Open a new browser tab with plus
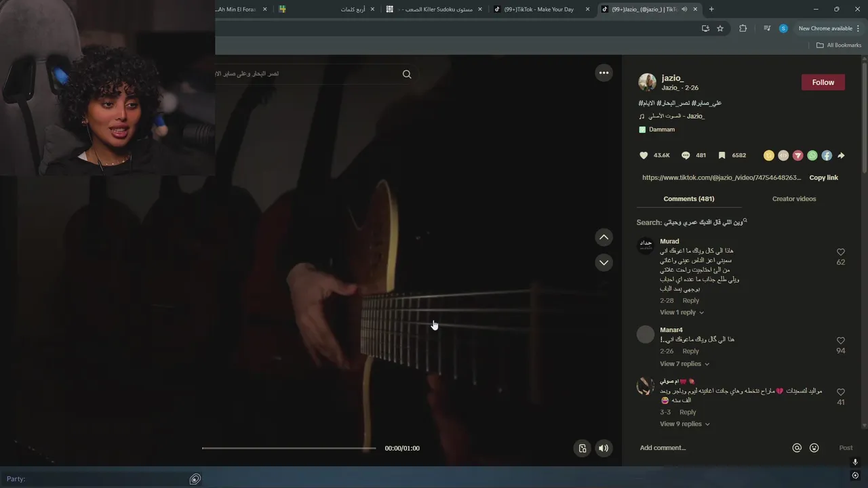 coord(711,9)
